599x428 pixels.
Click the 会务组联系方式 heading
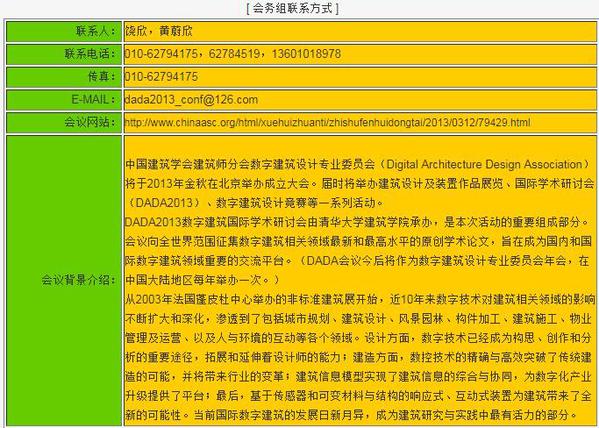click(x=293, y=8)
